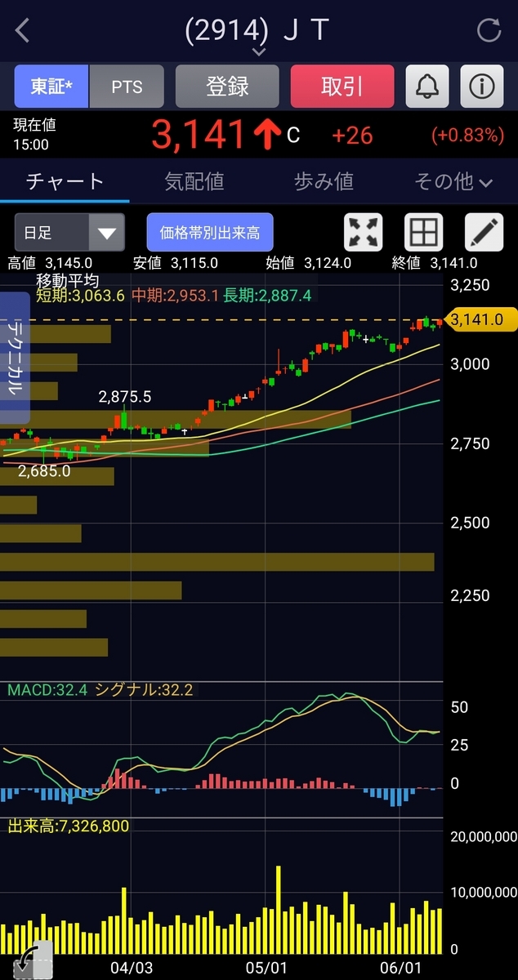Toggle 価格帯別出来高 volume-by-price overlay

pos(210,233)
